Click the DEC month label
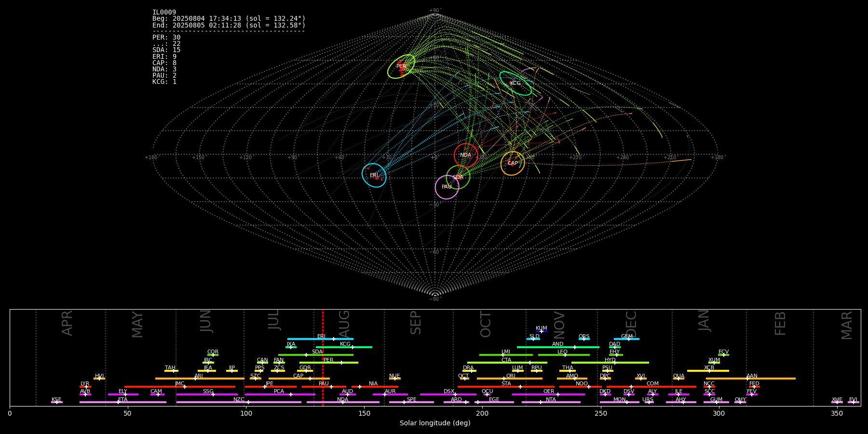 click(x=631, y=324)
